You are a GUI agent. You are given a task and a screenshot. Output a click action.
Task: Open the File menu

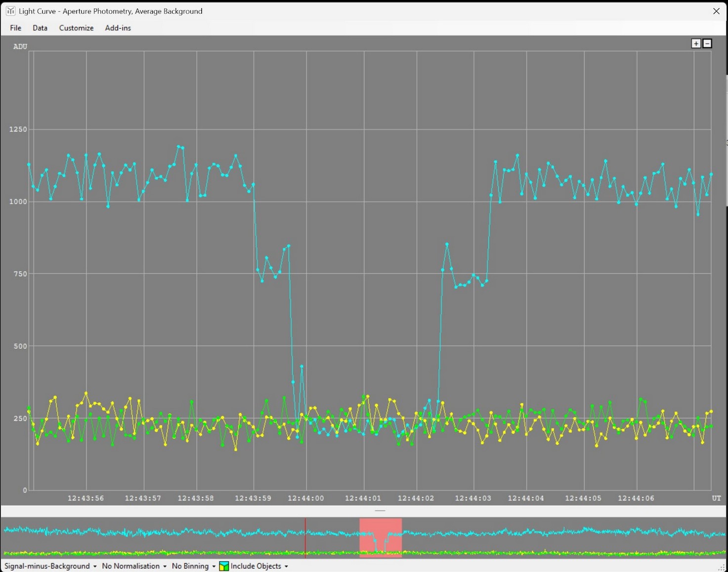click(15, 28)
